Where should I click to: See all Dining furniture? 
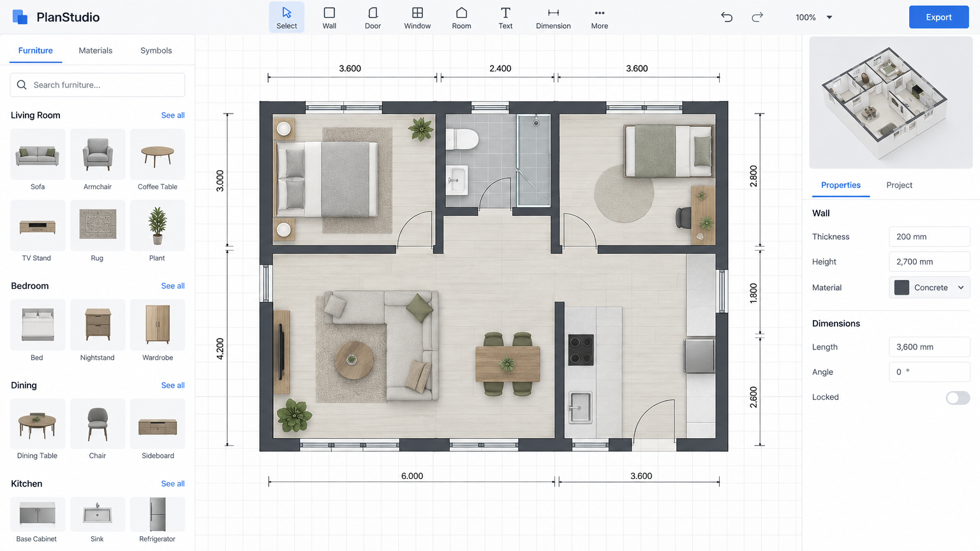click(173, 386)
